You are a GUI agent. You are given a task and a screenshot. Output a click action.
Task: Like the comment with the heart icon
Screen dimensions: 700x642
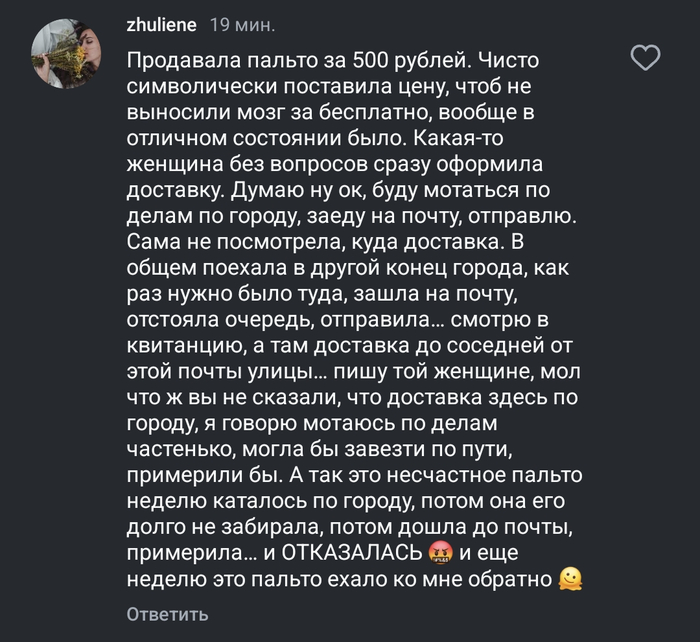(x=648, y=59)
